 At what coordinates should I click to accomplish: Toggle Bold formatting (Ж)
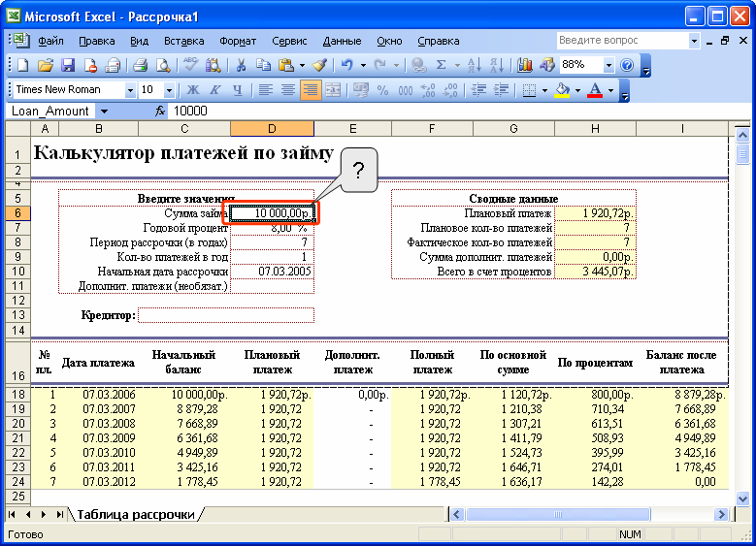point(192,90)
